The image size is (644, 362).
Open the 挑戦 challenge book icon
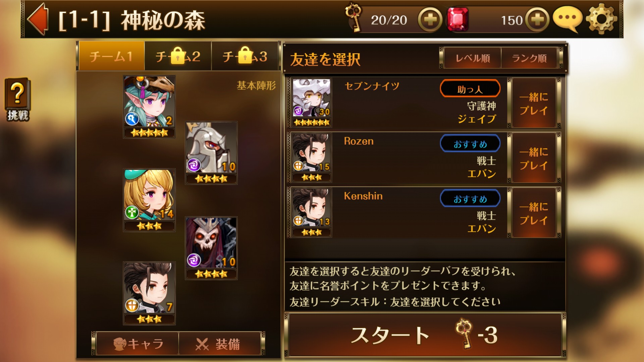[18, 99]
